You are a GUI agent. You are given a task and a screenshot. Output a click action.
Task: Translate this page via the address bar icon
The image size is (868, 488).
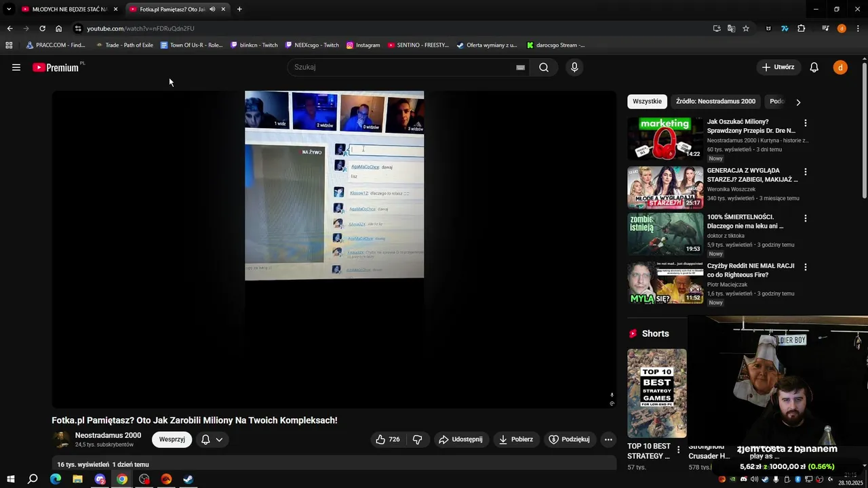pos(731,28)
